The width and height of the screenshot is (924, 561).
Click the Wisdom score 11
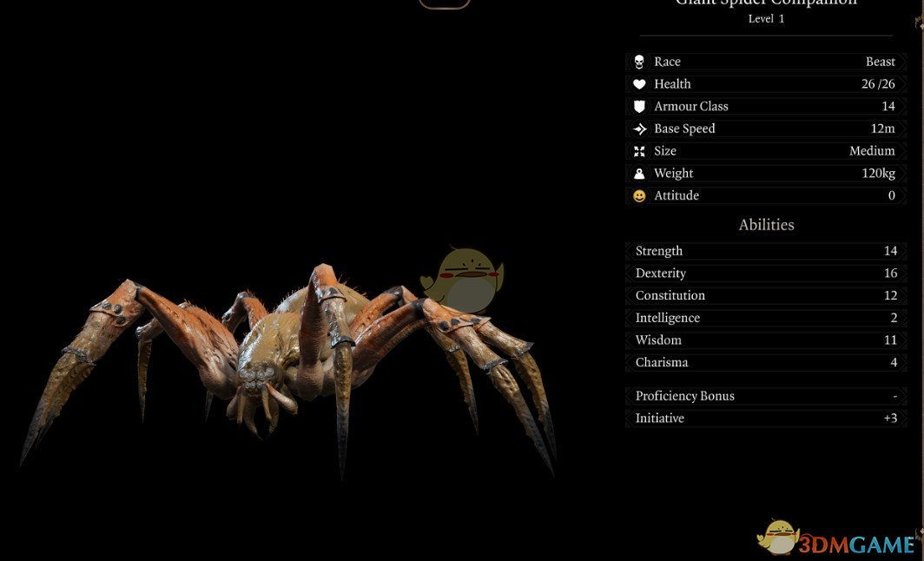point(890,340)
